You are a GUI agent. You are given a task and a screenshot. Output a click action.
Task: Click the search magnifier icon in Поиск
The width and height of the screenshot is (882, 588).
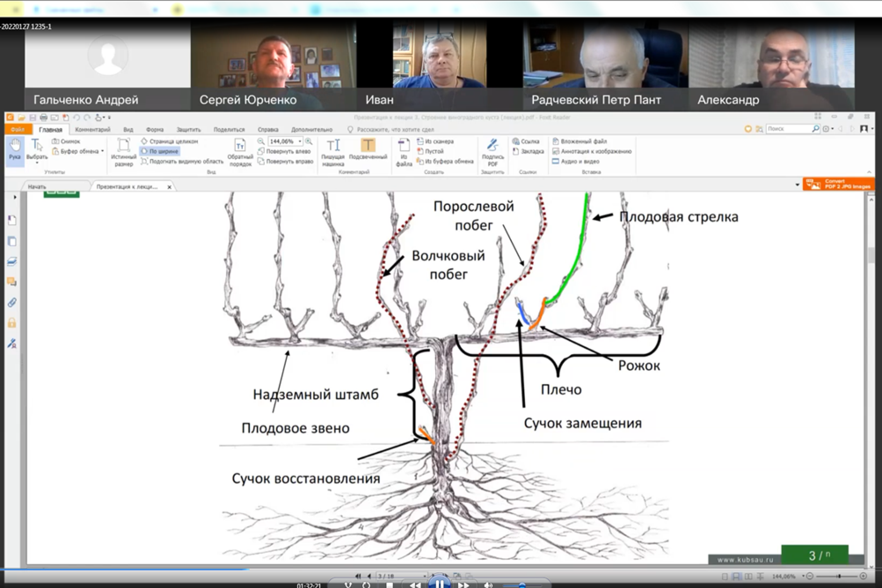point(816,129)
